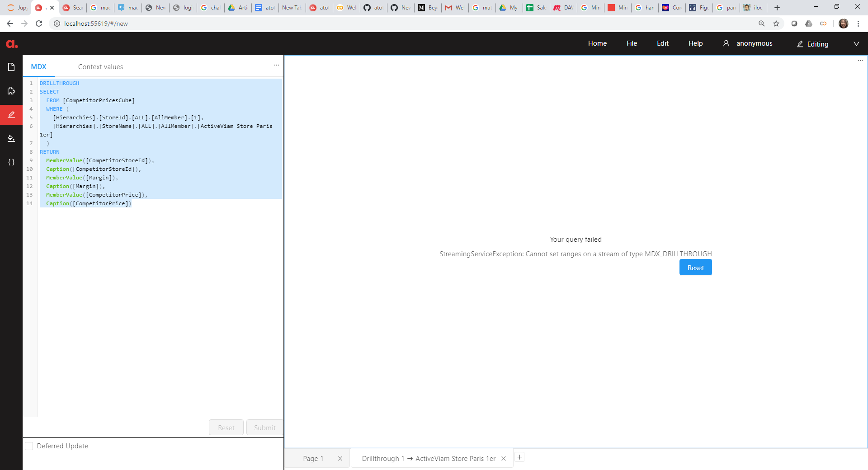Close the Drillthrough 1 page tab
Viewport: 868px width, 470px height.
point(504,458)
